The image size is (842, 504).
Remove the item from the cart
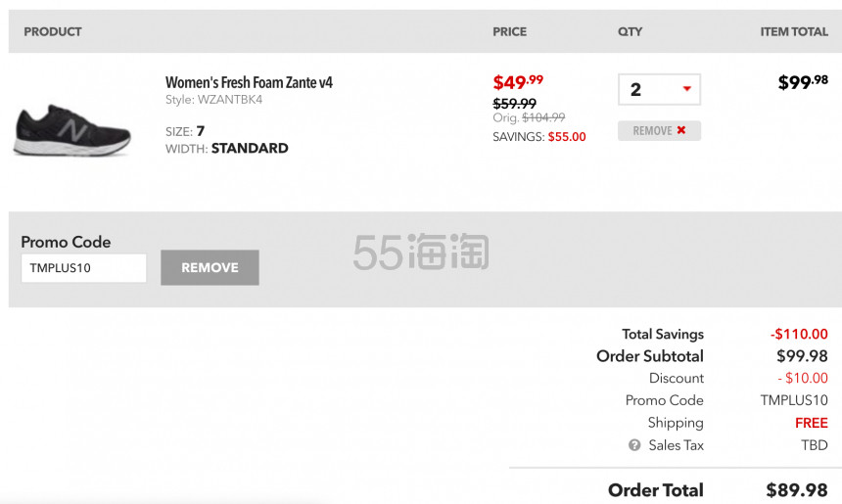click(x=659, y=130)
